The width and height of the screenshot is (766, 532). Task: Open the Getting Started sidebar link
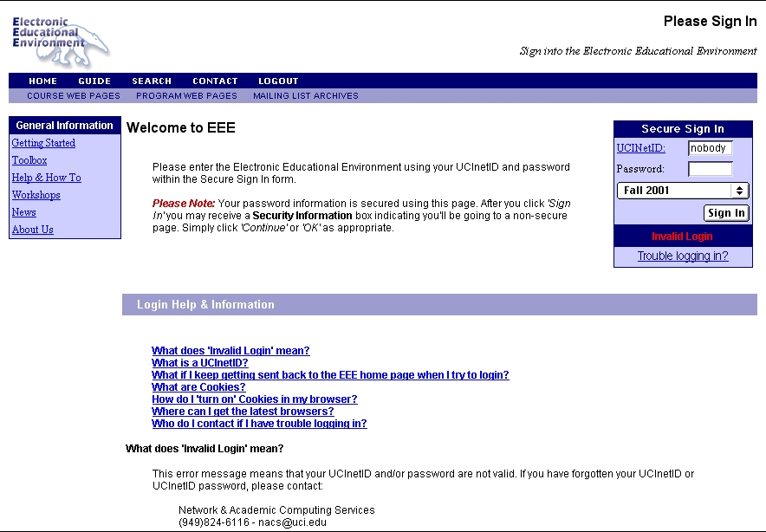coord(43,143)
